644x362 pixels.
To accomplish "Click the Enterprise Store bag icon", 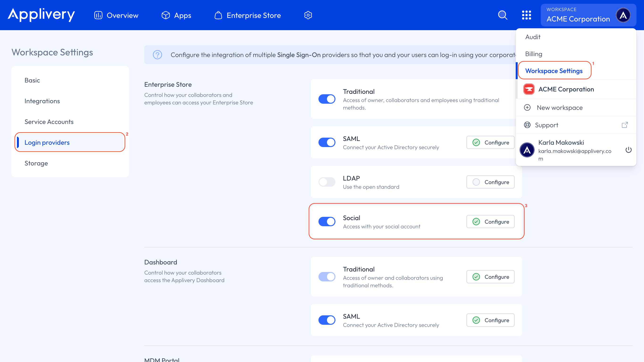I will click(218, 15).
